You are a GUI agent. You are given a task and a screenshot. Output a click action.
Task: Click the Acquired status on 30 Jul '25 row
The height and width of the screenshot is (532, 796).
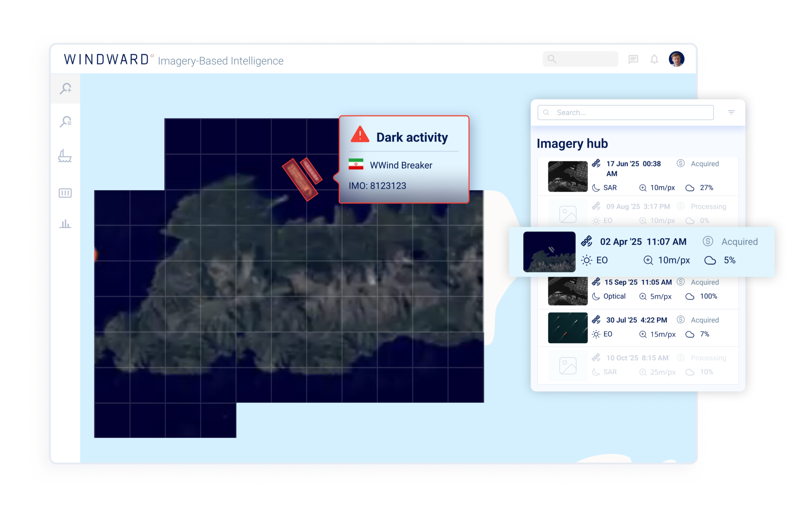click(x=705, y=320)
